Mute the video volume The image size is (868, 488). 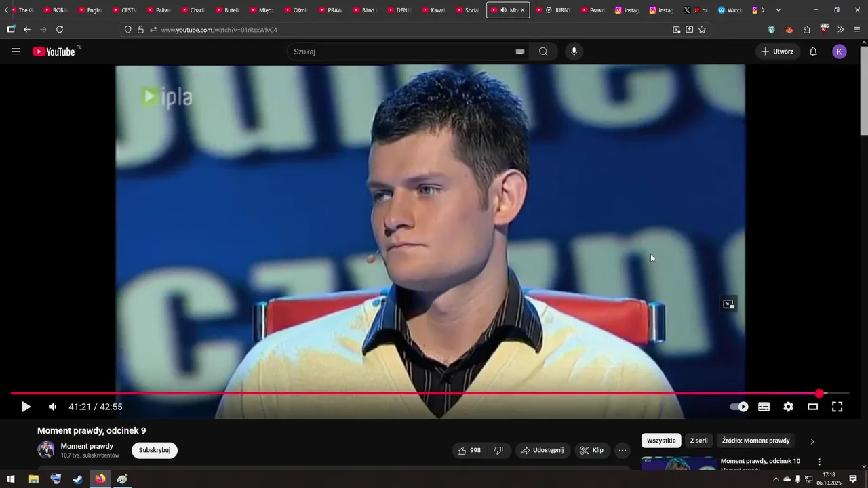tap(52, 407)
